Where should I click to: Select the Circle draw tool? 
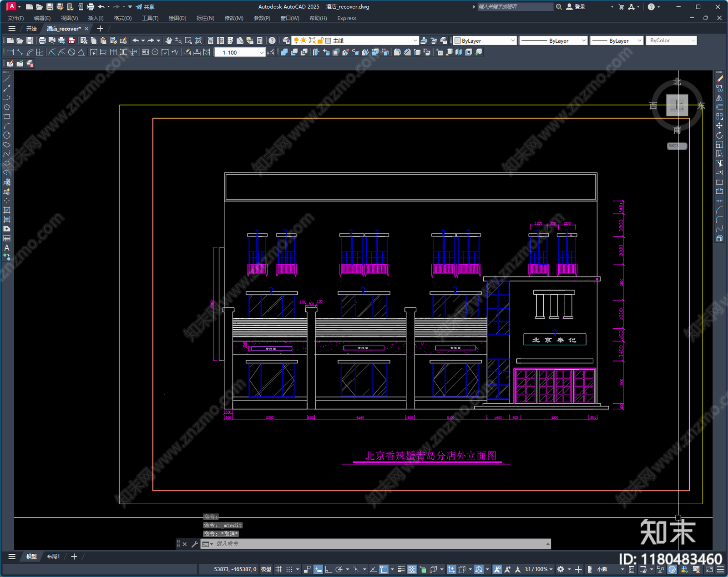pyautogui.click(x=7, y=135)
